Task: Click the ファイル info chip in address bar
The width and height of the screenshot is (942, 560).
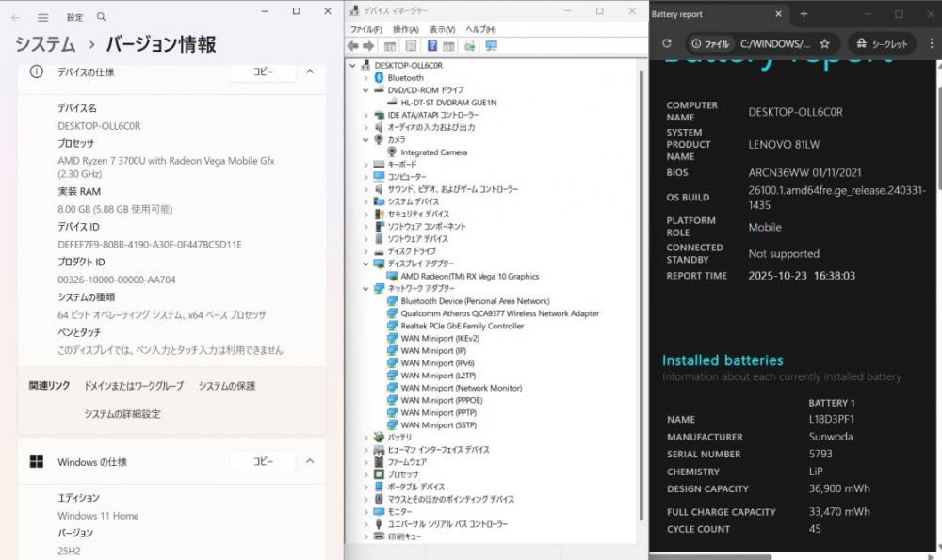Action: pyautogui.click(x=710, y=44)
